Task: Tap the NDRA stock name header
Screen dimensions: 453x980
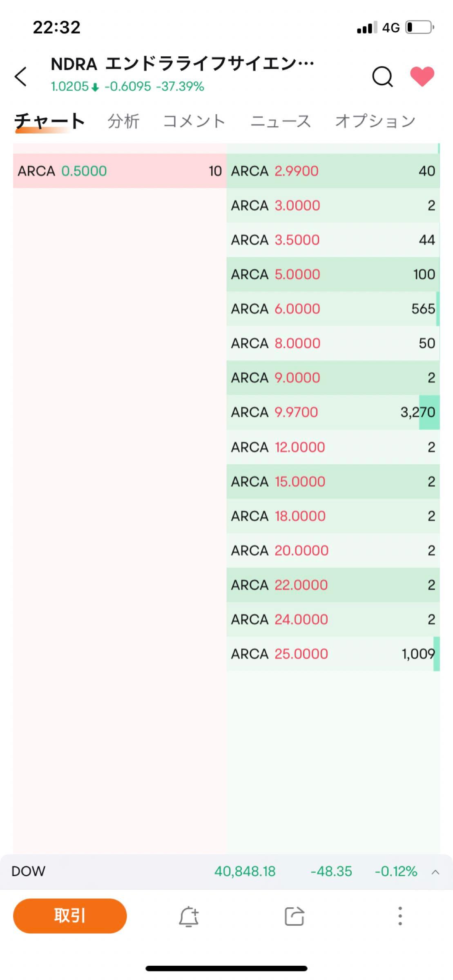Action: point(182,64)
